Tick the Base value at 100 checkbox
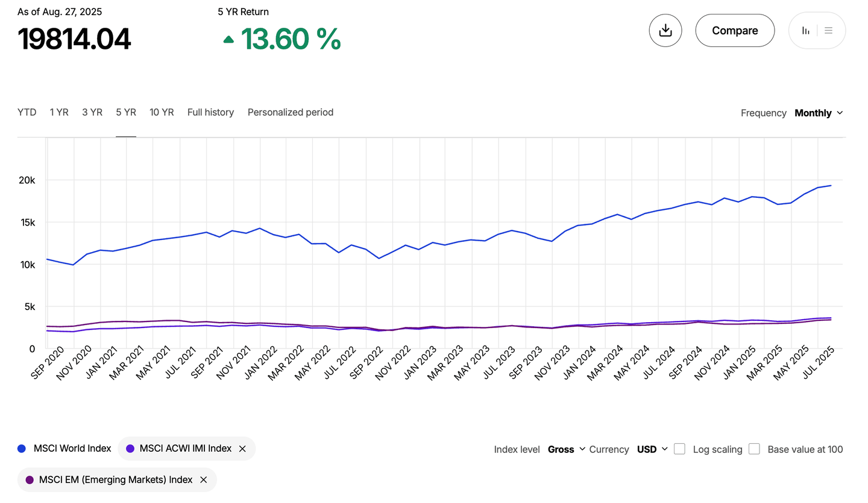This screenshot has height=503, width=868. 754,449
